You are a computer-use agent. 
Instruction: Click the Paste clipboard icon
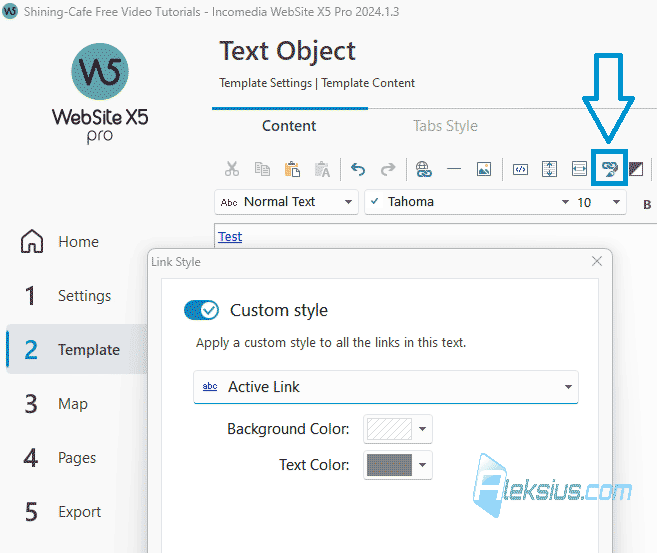(x=292, y=169)
